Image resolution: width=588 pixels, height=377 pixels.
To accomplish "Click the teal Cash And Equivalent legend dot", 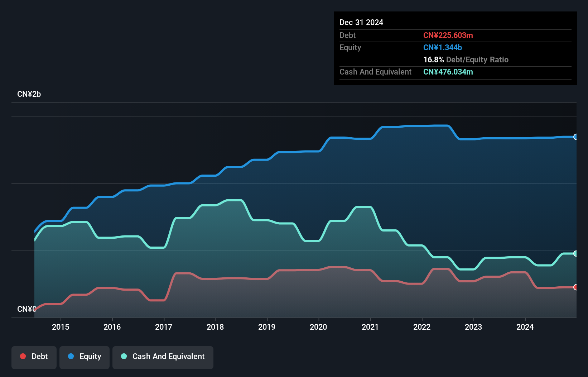I will pos(124,356).
